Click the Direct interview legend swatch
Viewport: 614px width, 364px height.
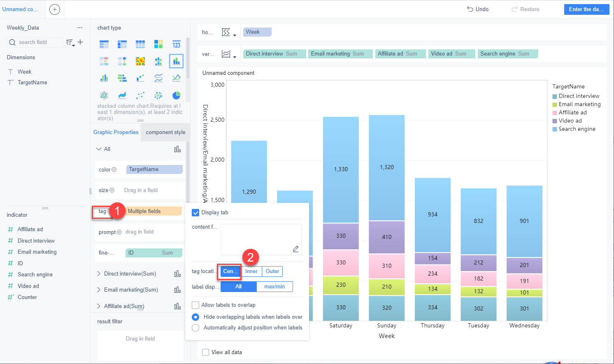click(554, 96)
